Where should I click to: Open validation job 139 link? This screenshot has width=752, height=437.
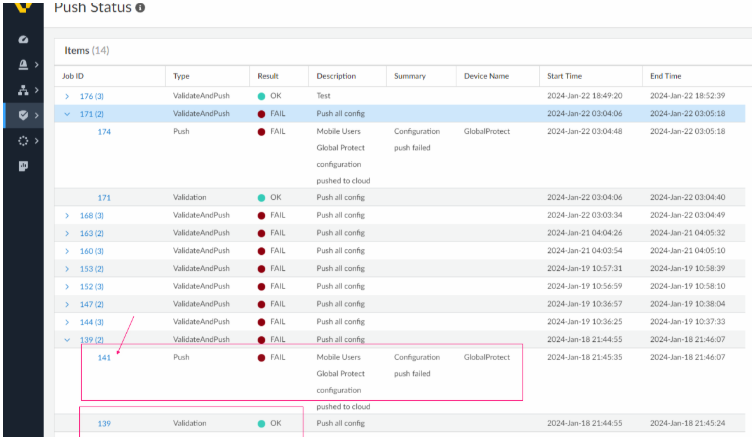pyautogui.click(x=104, y=424)
